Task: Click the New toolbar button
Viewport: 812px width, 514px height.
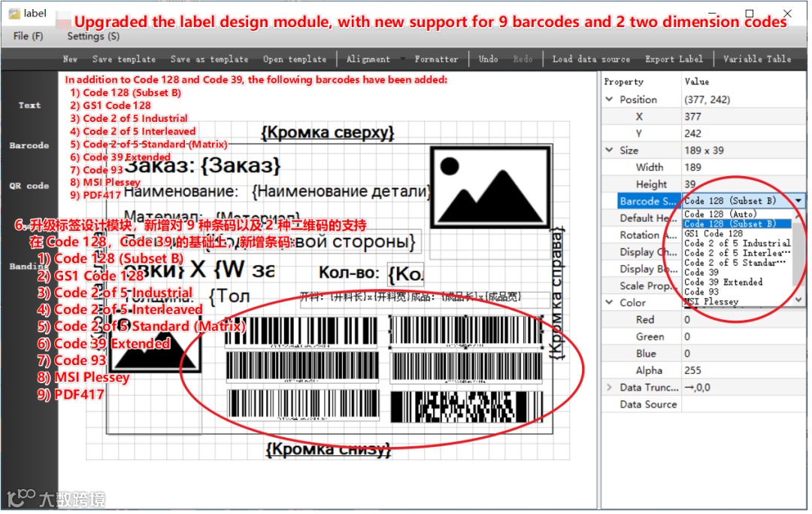Action: [x=71, y=59]
